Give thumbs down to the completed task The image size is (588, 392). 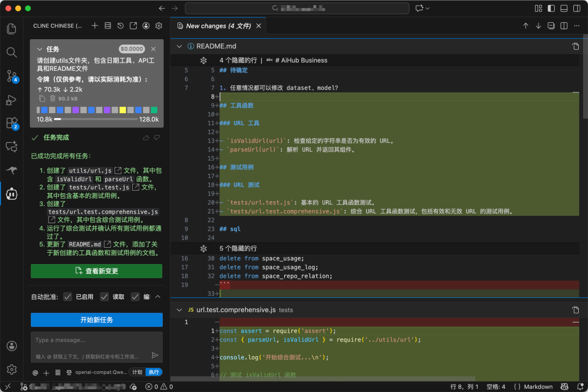pos(157,138)
